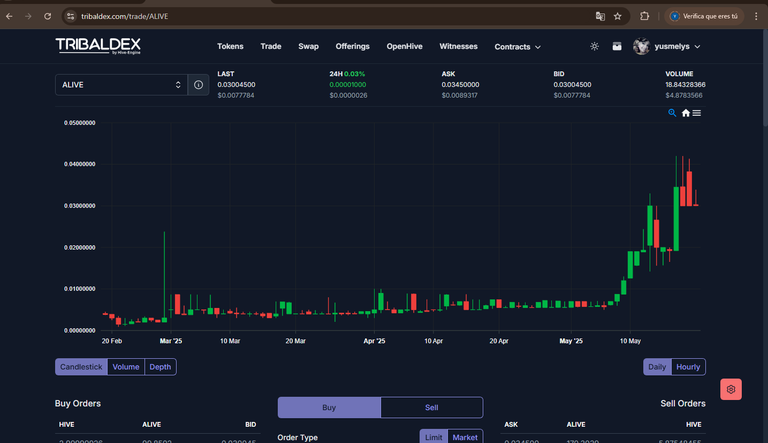The width and height of the screenshot is (768, 443).
Task: Open browser three-dot menu
Action: [756, 16]
